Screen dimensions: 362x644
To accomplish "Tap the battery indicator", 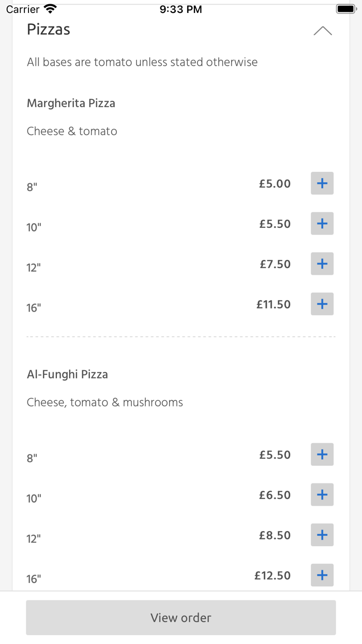I will click(x=345, y=8).
